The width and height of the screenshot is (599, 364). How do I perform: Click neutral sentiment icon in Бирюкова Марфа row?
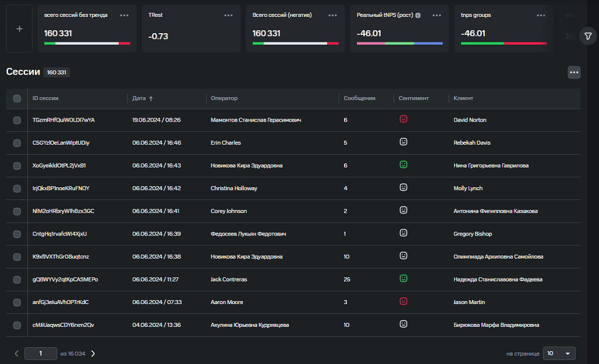point(403,324)
